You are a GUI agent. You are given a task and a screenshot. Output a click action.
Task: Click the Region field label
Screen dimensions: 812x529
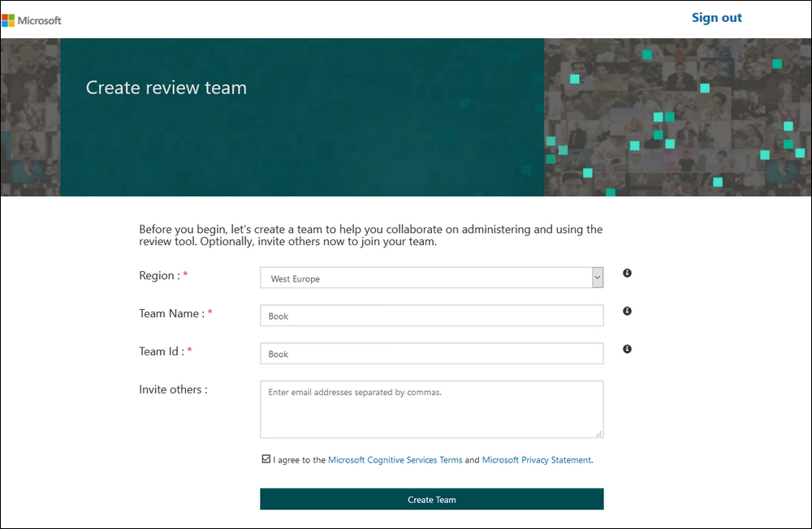(158, 276)
